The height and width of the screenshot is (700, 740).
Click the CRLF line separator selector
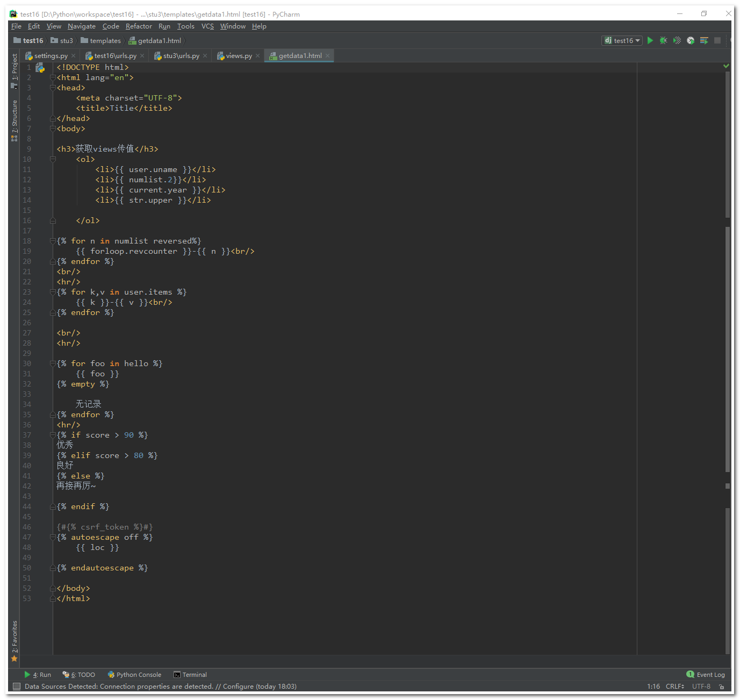point(675,687)
